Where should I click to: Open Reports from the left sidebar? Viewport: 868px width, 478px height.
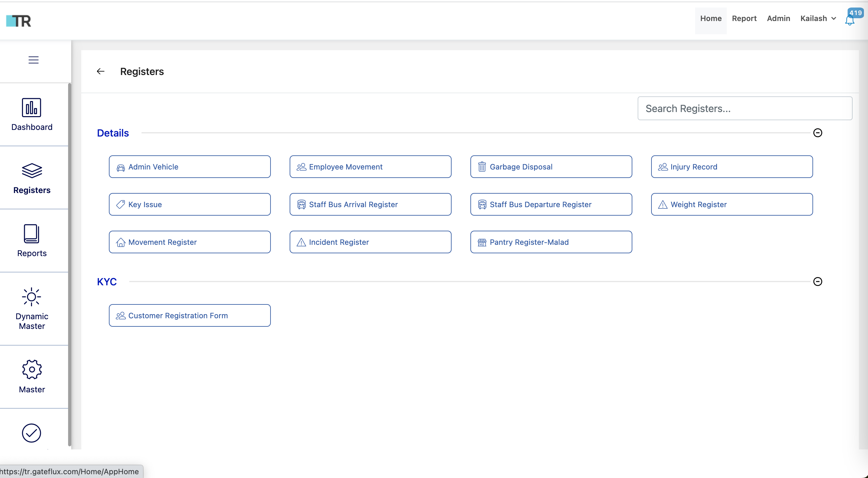pos(32,241)
